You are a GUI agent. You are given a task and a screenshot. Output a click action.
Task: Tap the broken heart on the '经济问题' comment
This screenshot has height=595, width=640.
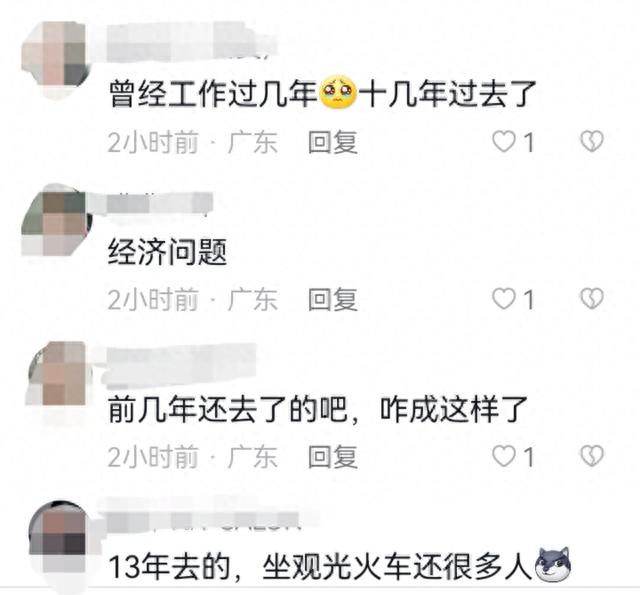592,299
